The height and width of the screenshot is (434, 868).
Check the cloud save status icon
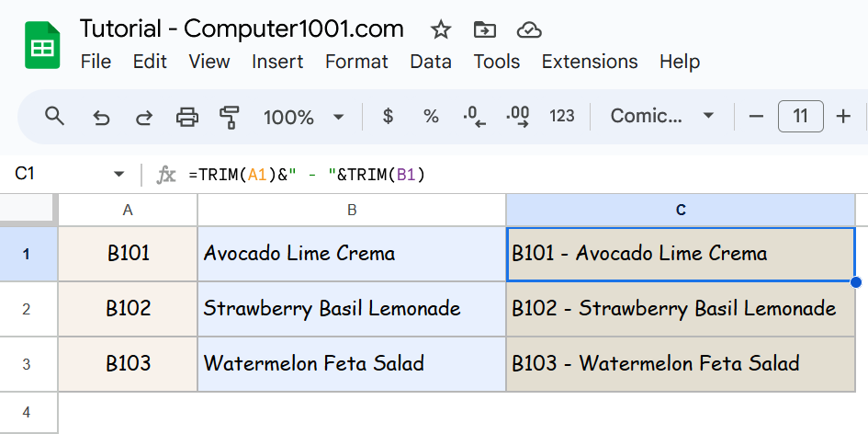529,29
